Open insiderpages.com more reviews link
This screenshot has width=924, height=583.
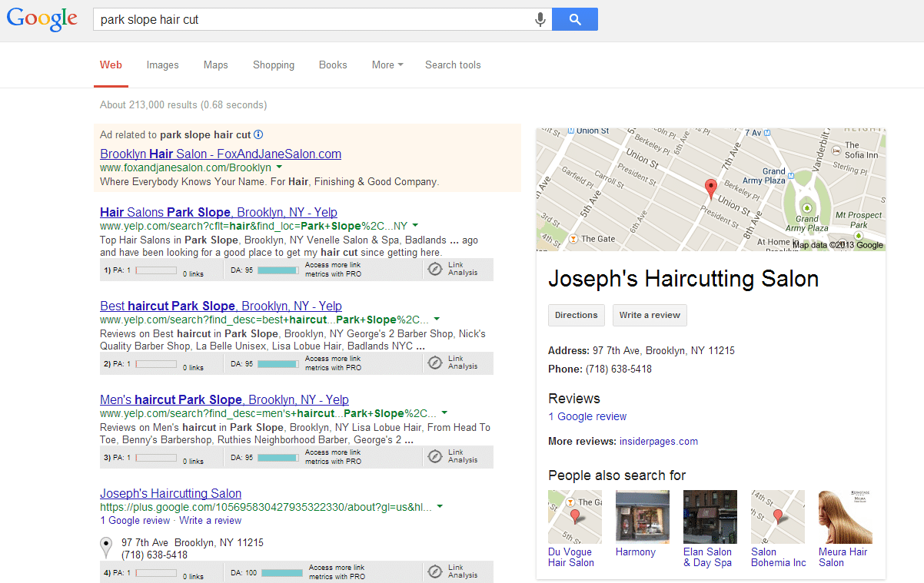pos(659,441)
